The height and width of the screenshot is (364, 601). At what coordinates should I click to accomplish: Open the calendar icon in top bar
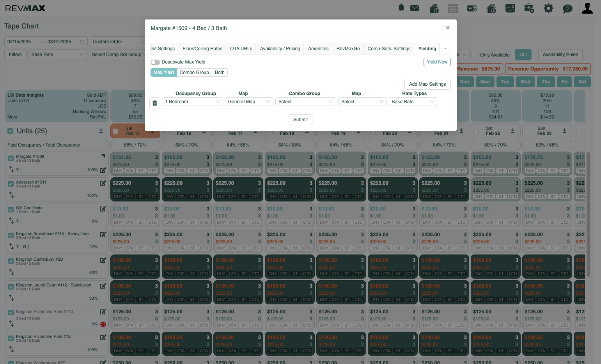click(x=453, y=8)
